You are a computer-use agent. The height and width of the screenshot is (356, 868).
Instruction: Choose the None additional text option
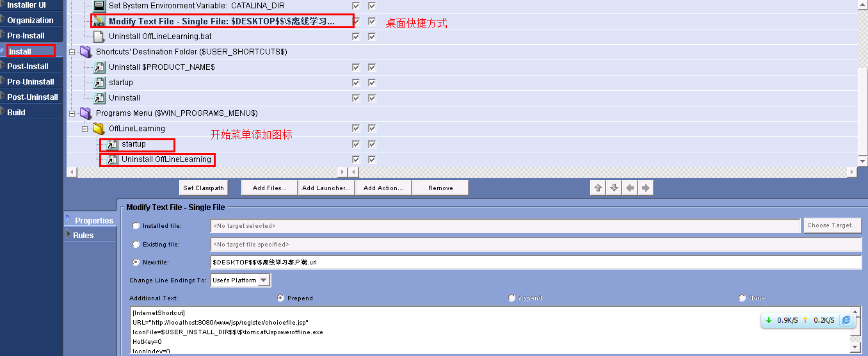tap(743, 298)
